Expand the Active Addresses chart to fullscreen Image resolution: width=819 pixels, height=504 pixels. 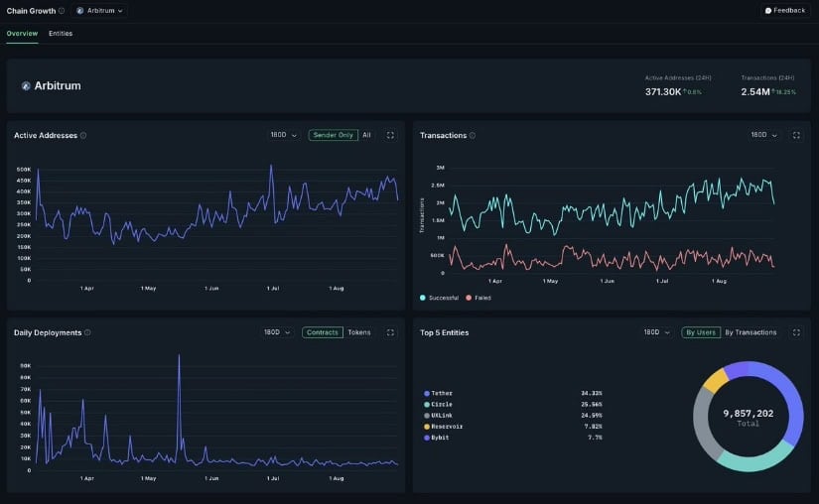(x=390, y=135)
